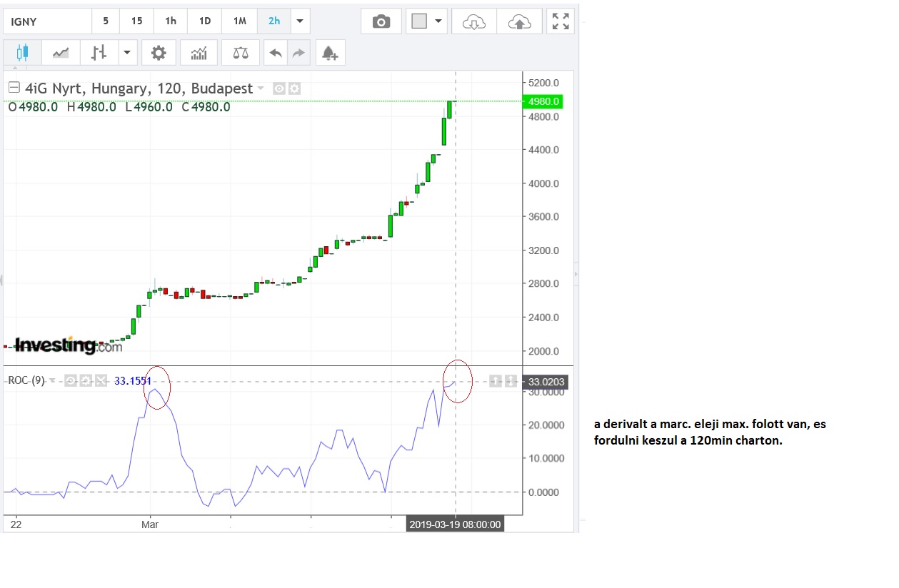
Task: Save chart layout to cloud icon
Action: click(x=519, y=21)
